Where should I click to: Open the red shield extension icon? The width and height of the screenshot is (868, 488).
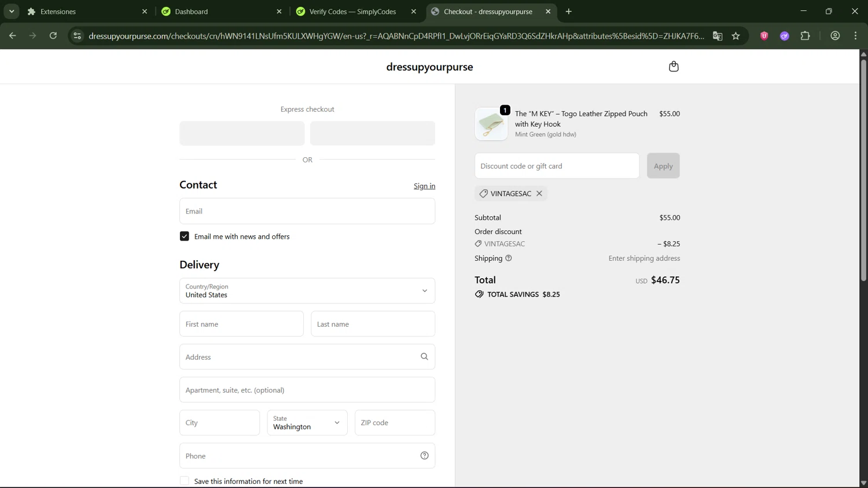764,36
